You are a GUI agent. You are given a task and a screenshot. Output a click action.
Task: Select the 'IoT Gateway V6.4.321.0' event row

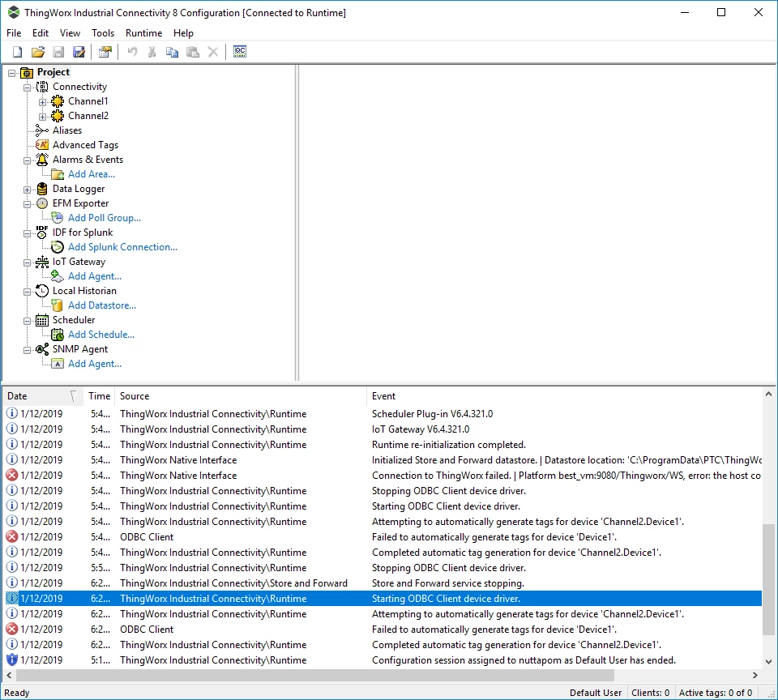click(x=383, y=429)
